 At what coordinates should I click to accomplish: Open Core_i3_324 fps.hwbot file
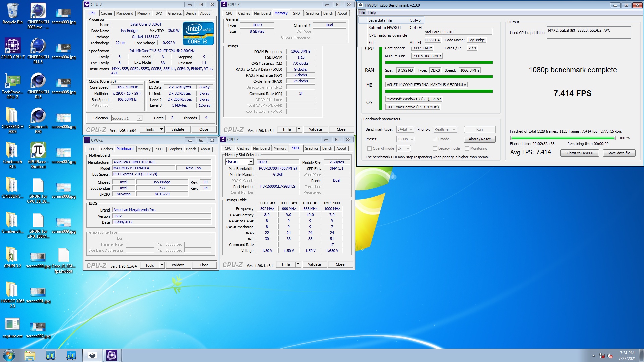click(x=63, y=260)
